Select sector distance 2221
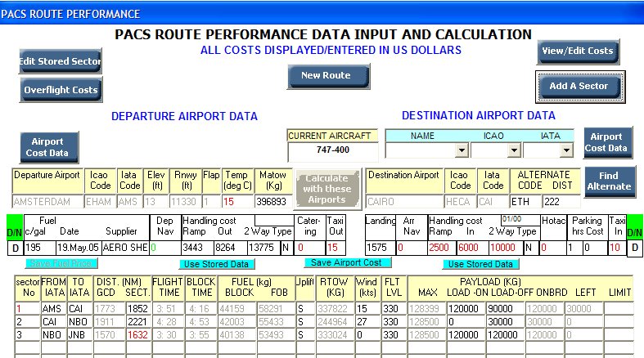Viewport: 644px width, 358px height. [x=138, y=321]
